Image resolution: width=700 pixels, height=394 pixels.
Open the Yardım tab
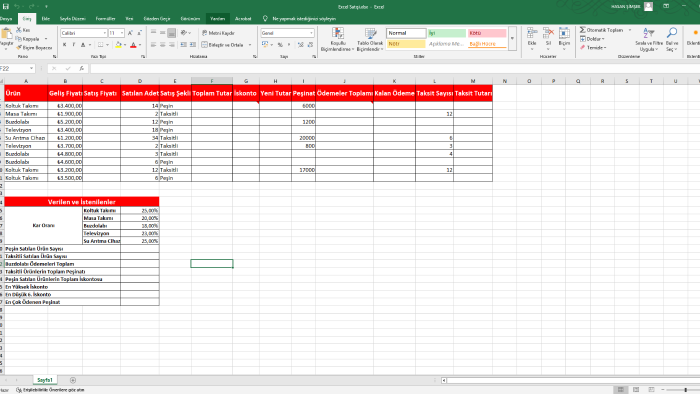click(217, 19)
